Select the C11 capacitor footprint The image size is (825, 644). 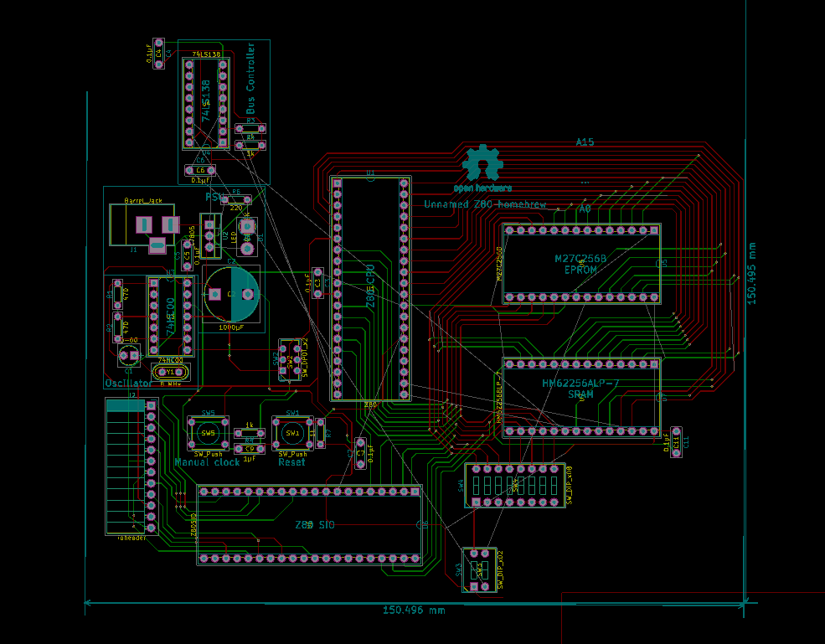pyautogui.click(x=676, y=442)
